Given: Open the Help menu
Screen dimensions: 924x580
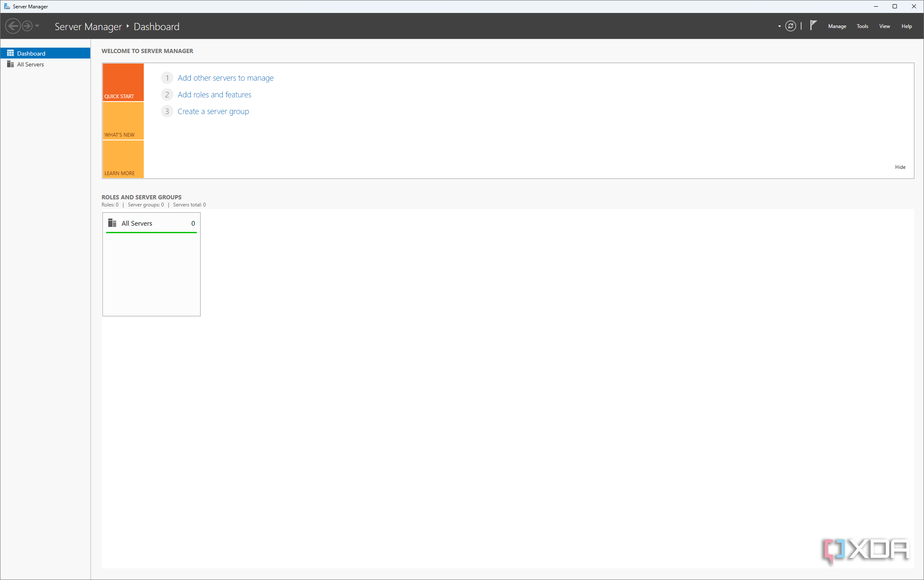Looking at the screenshot, I should 906,26.
